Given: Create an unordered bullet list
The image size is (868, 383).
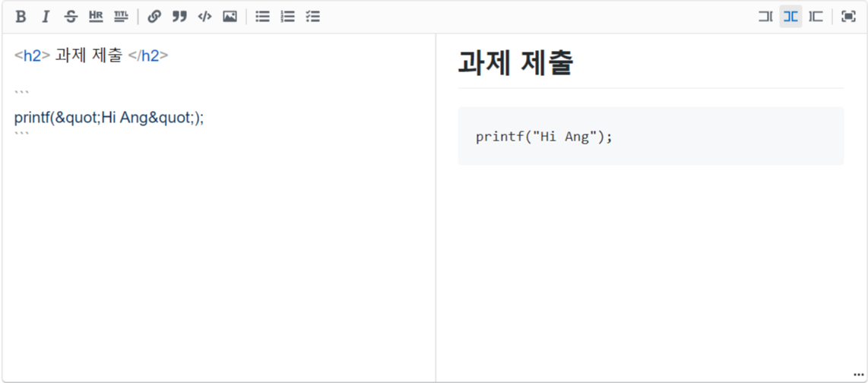Looking at the screenshot, I should [262, 17].
